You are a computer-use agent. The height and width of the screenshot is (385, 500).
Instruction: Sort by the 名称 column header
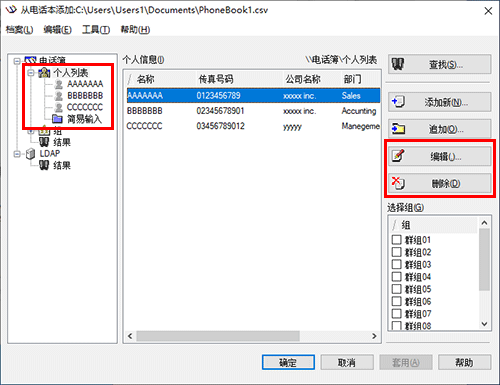160,79
